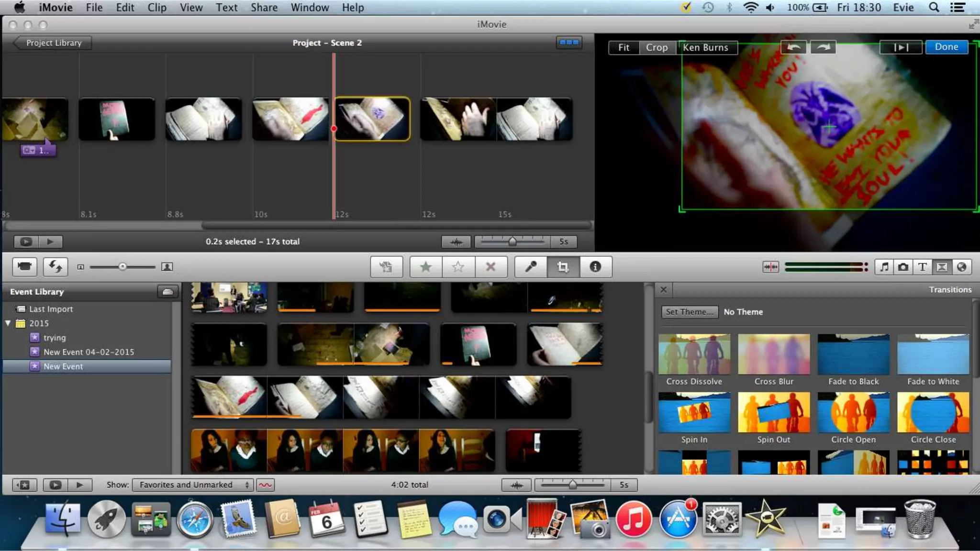980x551 pixels.
Task: Adjust the project thumbnail duration slider
Action: [x=512, y=242]
